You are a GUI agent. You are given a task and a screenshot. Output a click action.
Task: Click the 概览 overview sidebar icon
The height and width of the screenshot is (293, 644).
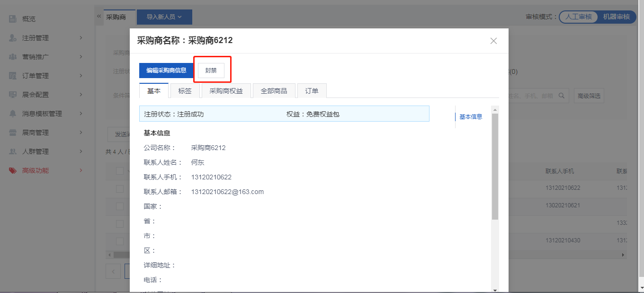click(13, 19)
